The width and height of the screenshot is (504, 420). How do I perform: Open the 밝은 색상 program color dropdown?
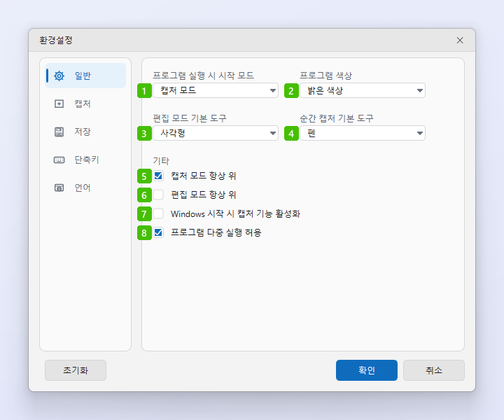(363, 90)
